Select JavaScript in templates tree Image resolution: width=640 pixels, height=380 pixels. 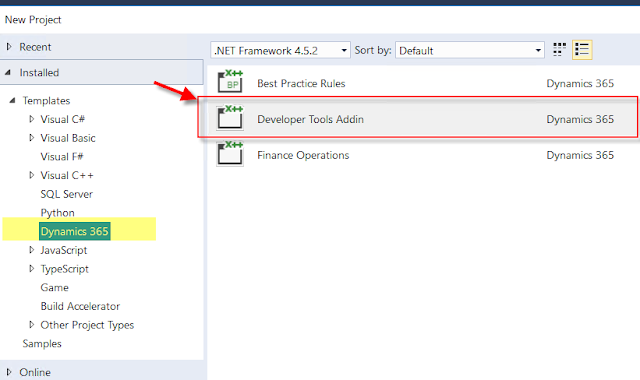pyautogui.click(x=64, y=250)
